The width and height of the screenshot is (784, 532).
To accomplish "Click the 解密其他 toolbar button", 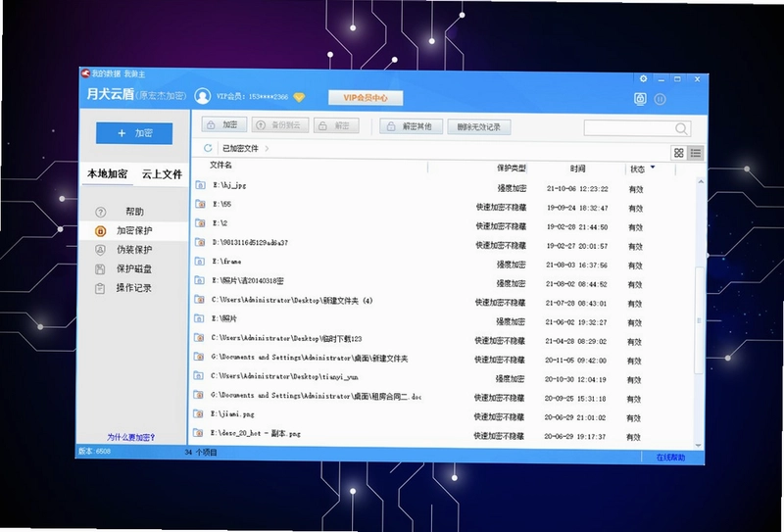I will pos(411,126).
